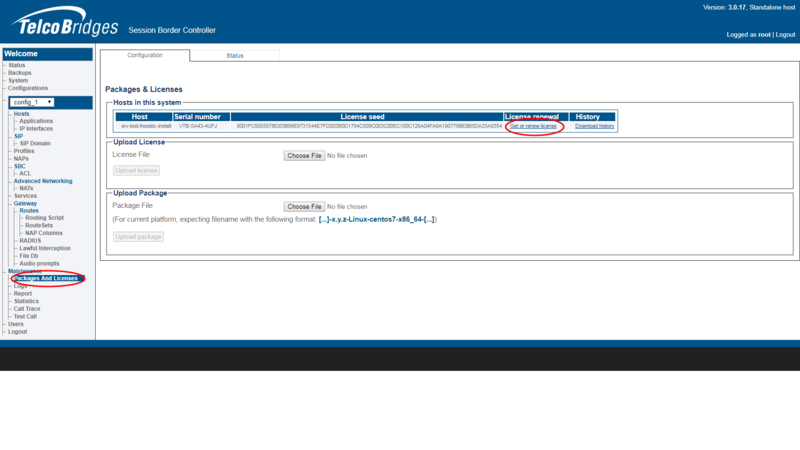The width and height of the screenshot is (800, 450).
Task: Click Logout in the sidebar
Action: click(17, 332)
